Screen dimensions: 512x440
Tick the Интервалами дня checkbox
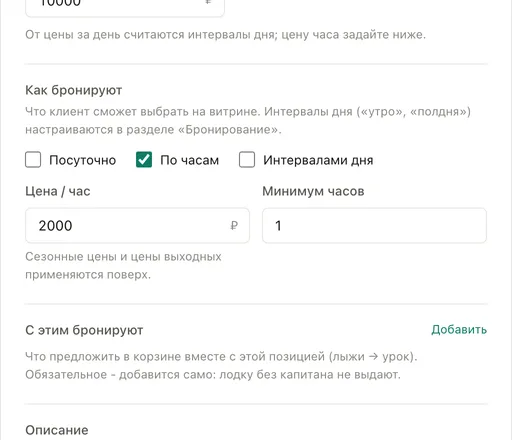click(x=247, y=160)
